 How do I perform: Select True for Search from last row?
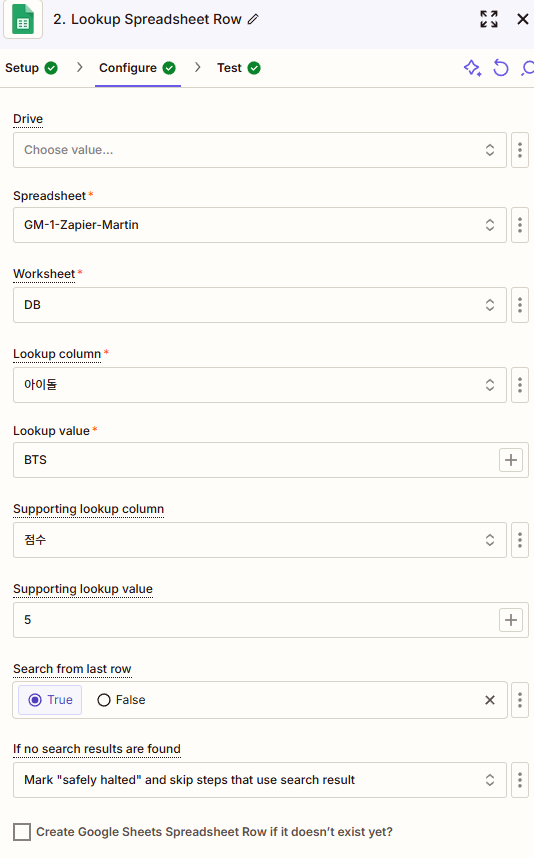click(50, 700)
